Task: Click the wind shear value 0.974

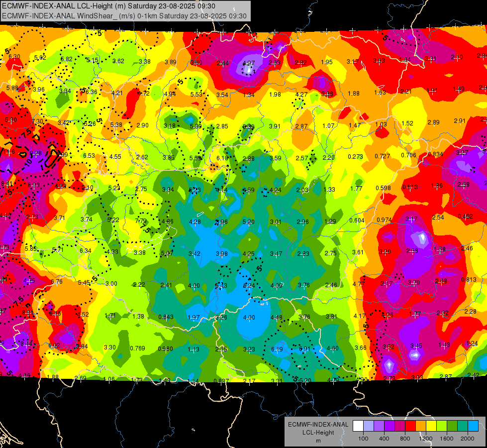Action: click(x=384, y=220)
